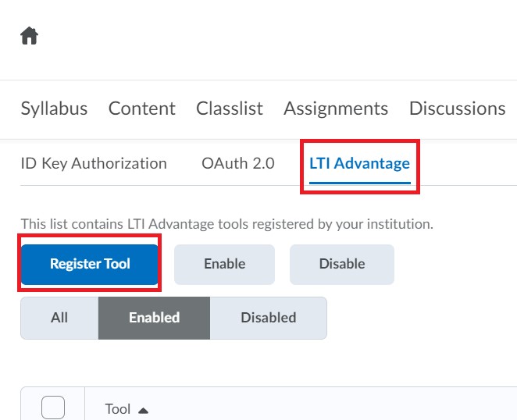Select the LTI Advantage tab

coord(359,163)
